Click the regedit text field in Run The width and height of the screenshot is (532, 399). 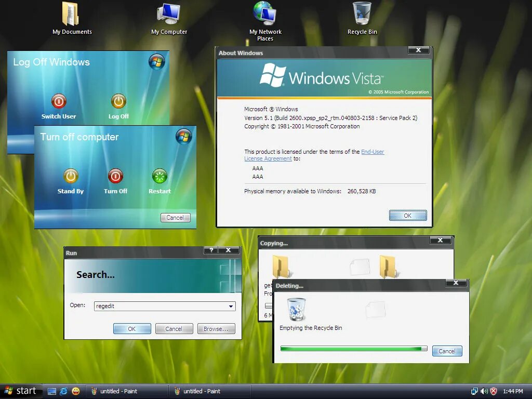point(165,306)
